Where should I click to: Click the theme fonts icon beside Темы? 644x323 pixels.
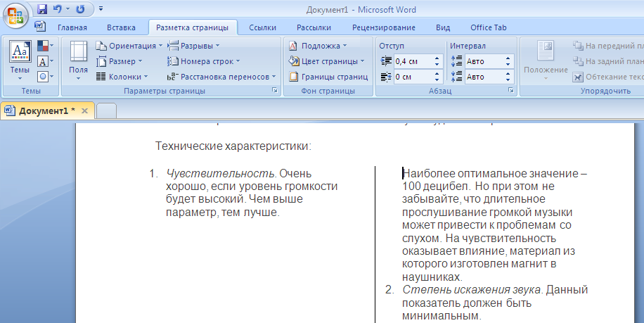coord(44,61)
